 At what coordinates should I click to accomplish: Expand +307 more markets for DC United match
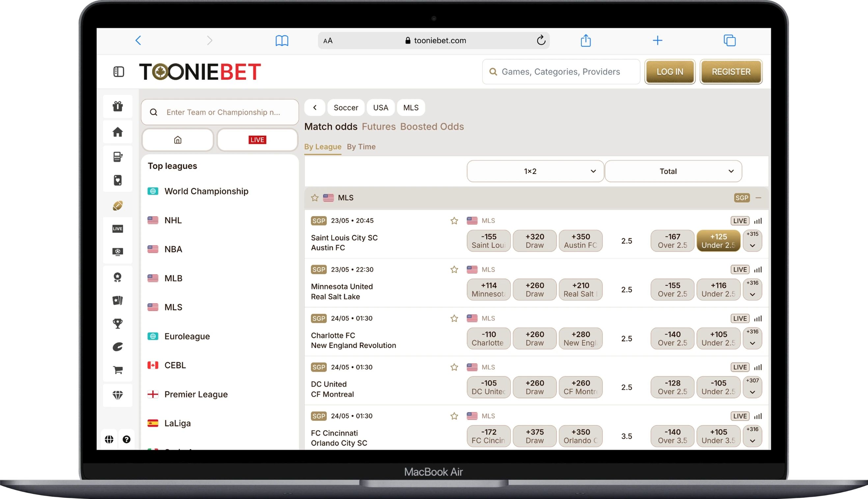(x=752, y=387)
